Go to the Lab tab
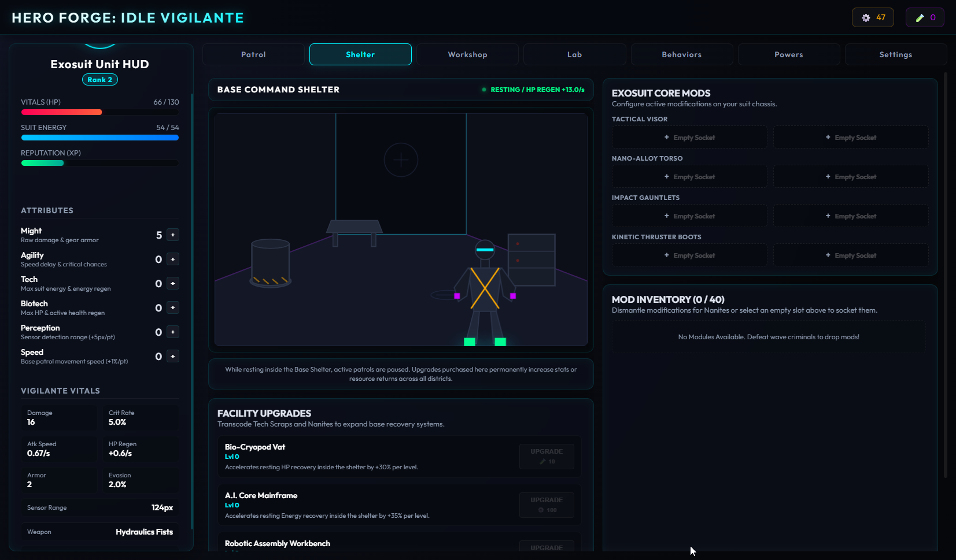Viewport: 956px width, 560px height. 574,54
